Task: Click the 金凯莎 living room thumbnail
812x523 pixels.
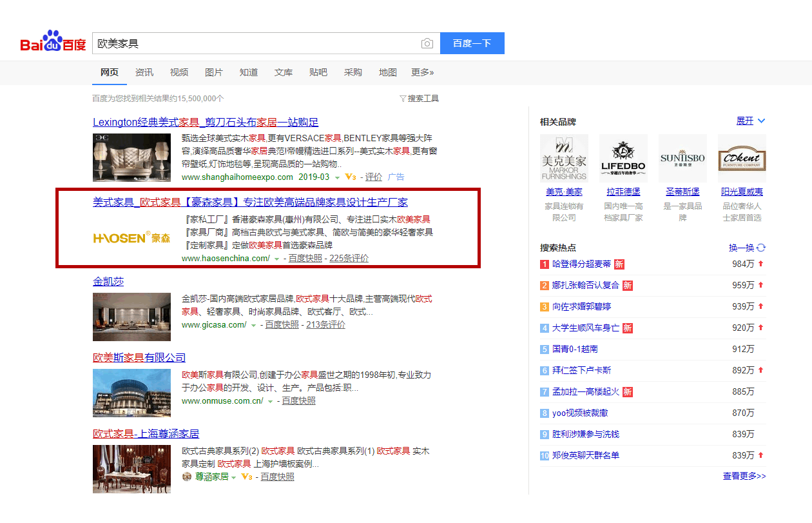Action: click(132, 317)
